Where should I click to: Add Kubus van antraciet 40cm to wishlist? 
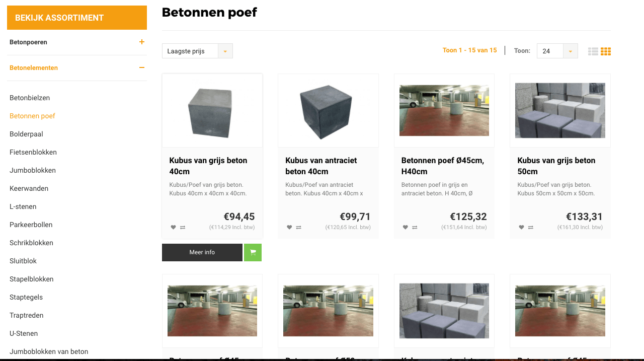click(x=289, y=228)
